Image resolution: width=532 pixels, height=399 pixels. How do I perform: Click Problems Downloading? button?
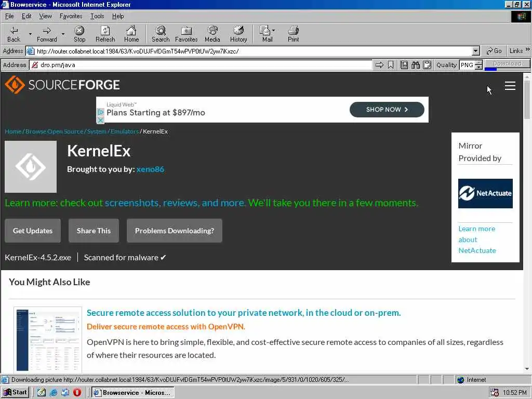coord(175,231)
